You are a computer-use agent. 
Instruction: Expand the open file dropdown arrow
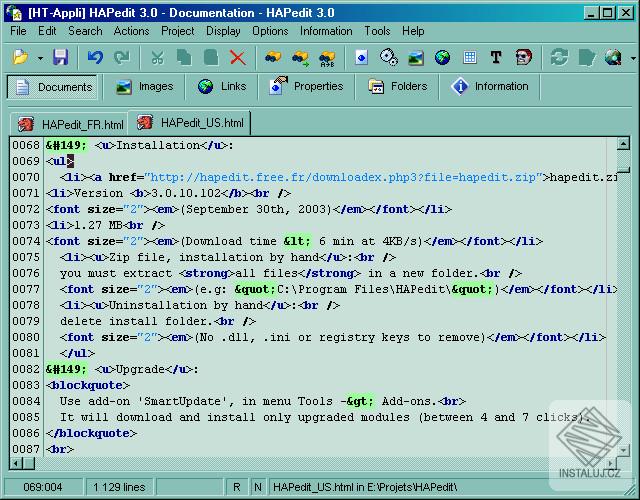click(40, 58)
